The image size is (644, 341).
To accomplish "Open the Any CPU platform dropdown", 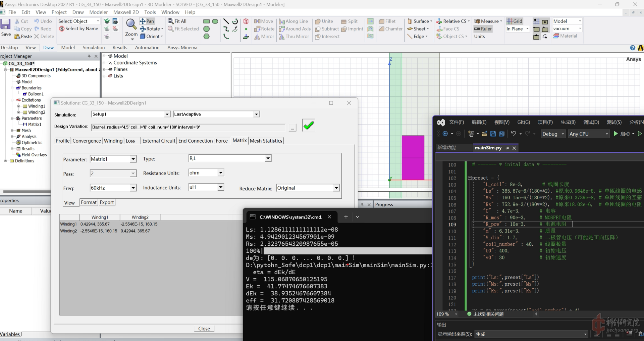I will pos(589,134).
